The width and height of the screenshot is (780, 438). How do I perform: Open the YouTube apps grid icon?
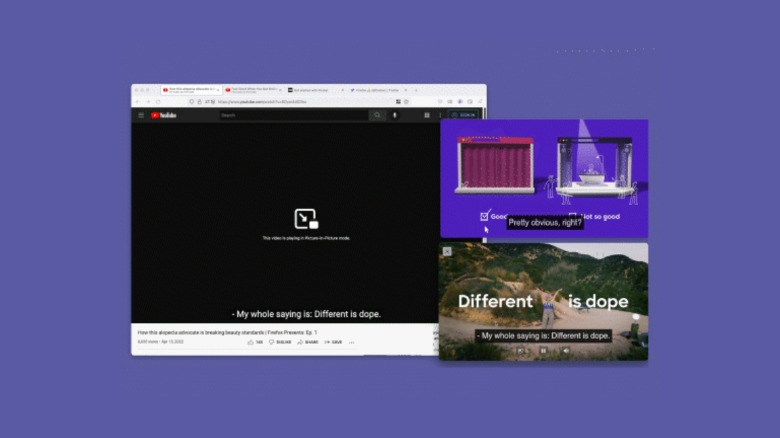point(427,115)
